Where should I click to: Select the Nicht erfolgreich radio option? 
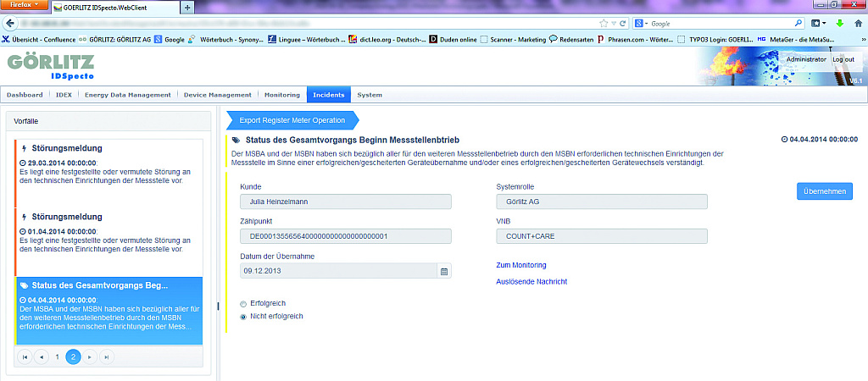point(244,317)
